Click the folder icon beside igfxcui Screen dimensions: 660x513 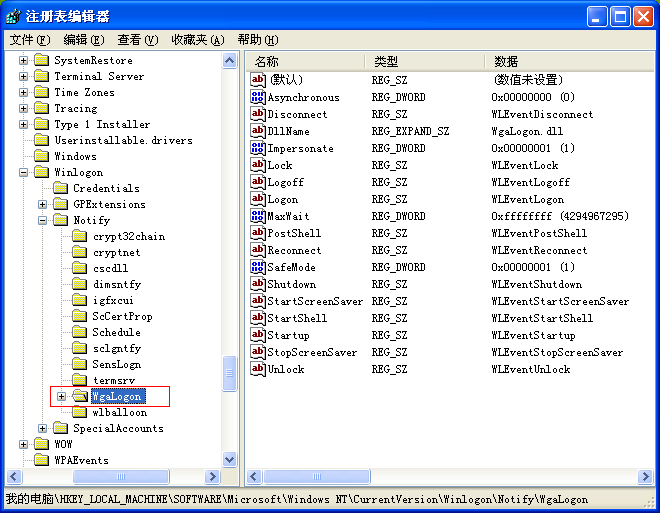[x=80, y=300]
